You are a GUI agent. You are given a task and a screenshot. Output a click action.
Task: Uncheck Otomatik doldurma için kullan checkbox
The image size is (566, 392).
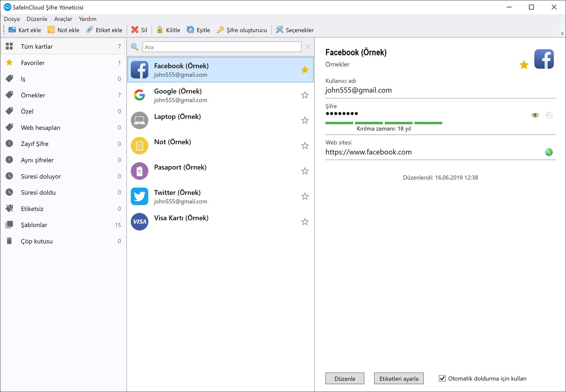[x=442, y=379]
